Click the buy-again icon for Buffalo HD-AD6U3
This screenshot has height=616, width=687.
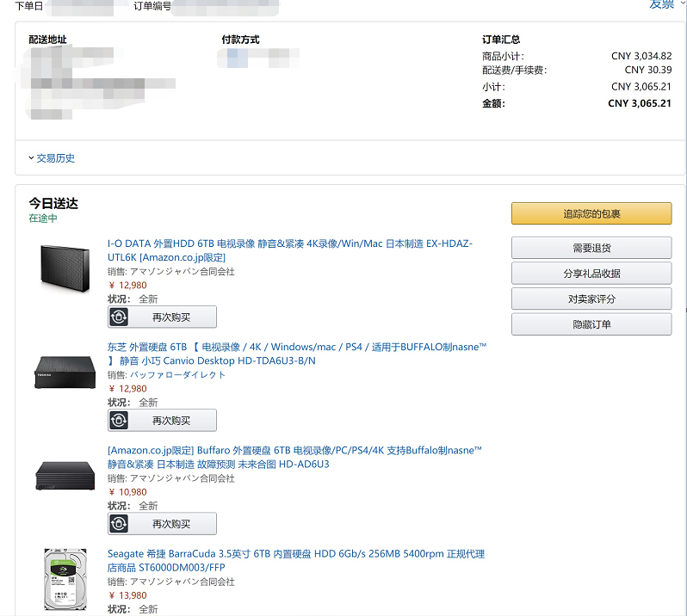pyautogui.click(x=119, y=523)
